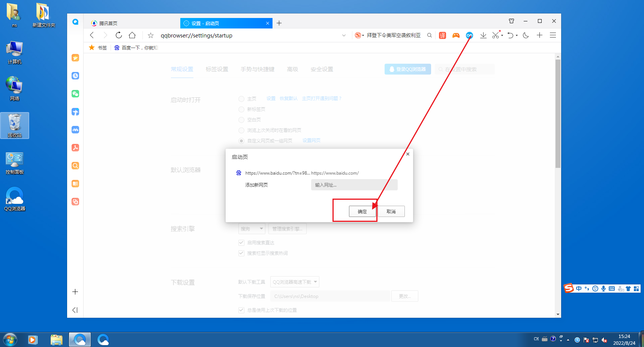The width and height of the screenshot is (644, 347).
Task: Open the 常规设置 settings tab
Action: click(x=182, y=69)
